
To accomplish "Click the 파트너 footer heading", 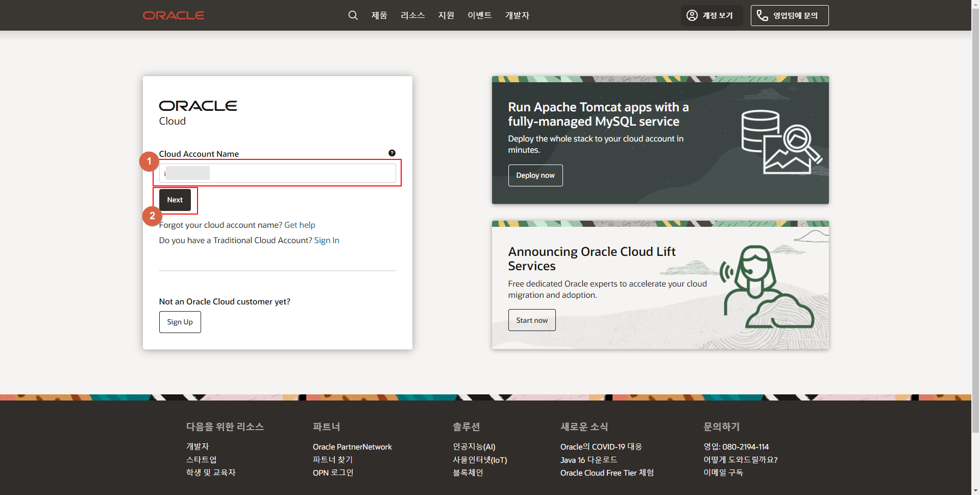I will tap(327, 427).
